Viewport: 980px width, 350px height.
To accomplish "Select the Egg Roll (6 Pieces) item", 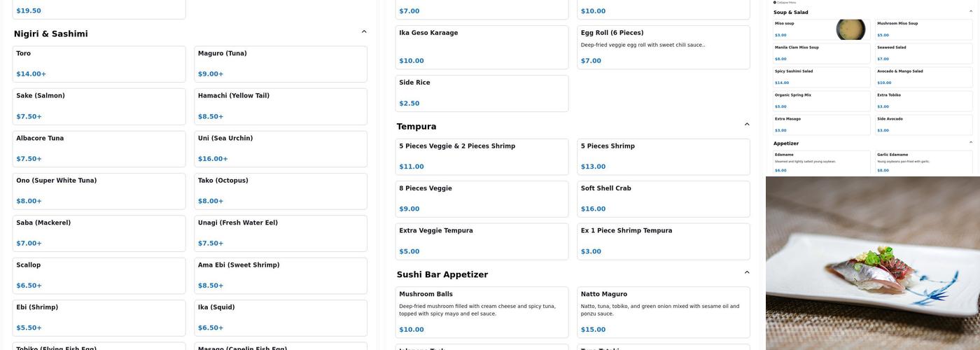I will [x=663, y=47].
